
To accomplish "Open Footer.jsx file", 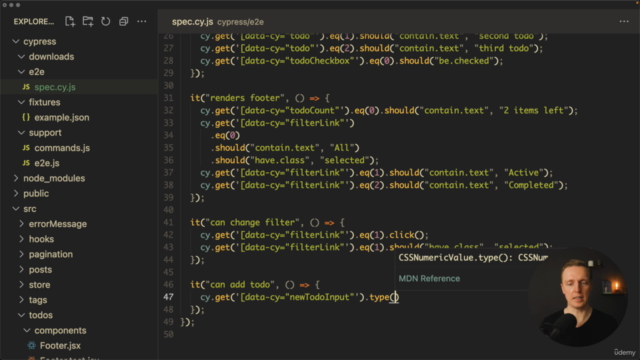I will click(x=60, y=346).
